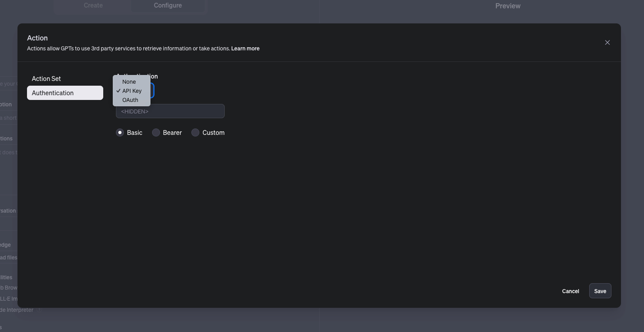644x332 pixels.
Task: Save the authentication settings
Action: (600, 291)
